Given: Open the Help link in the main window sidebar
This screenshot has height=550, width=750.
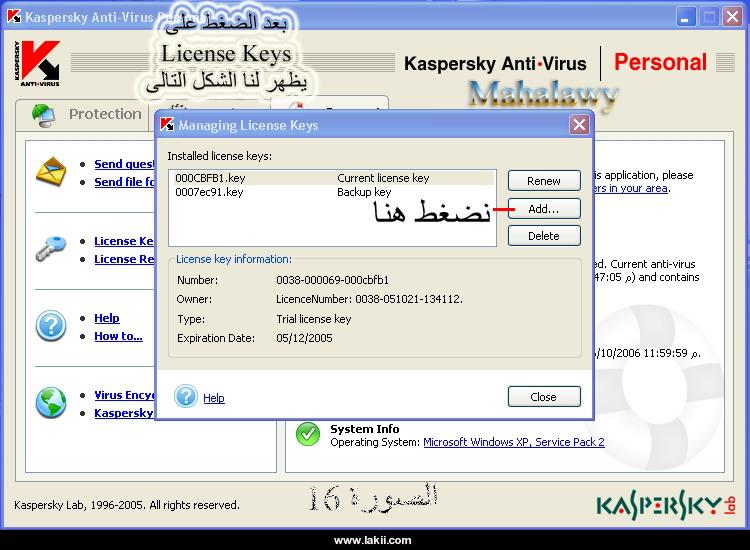Looking at the screenshot, I should point(107,318).
